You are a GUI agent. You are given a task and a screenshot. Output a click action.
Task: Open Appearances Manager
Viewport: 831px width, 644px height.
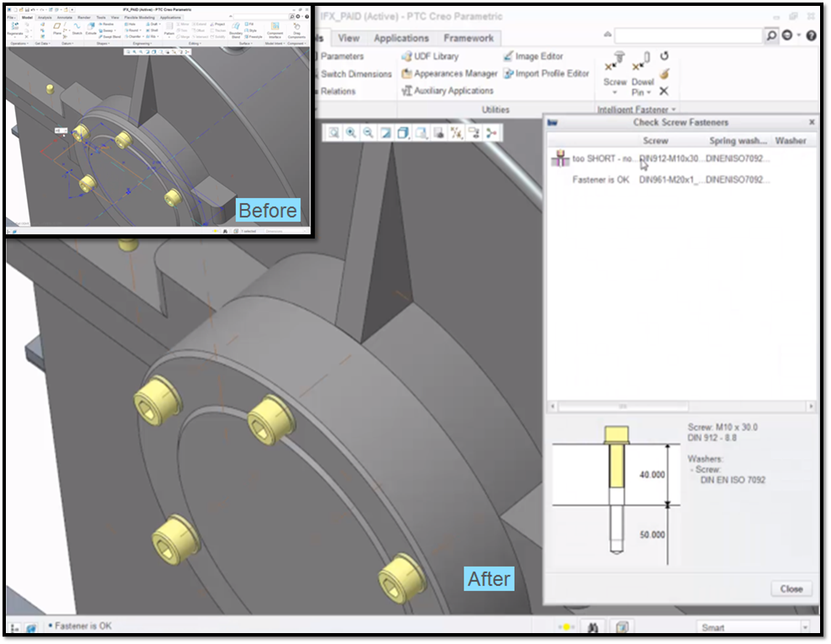449,74
